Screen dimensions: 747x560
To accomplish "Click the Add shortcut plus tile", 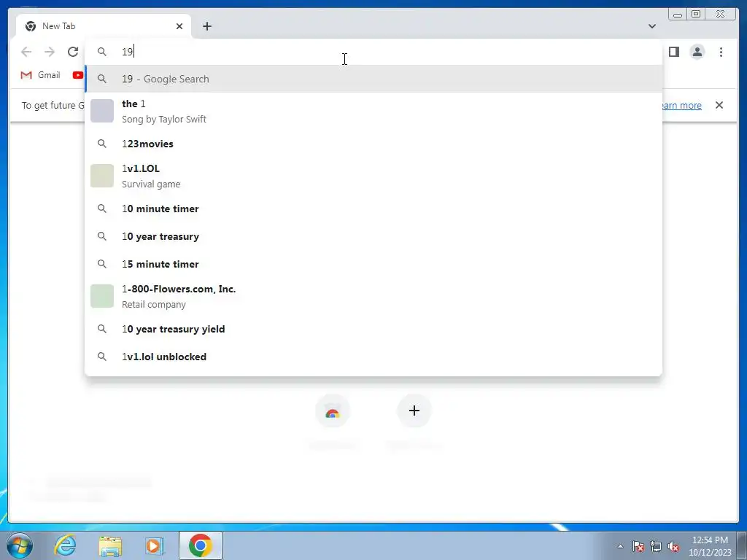I will 414,411.
